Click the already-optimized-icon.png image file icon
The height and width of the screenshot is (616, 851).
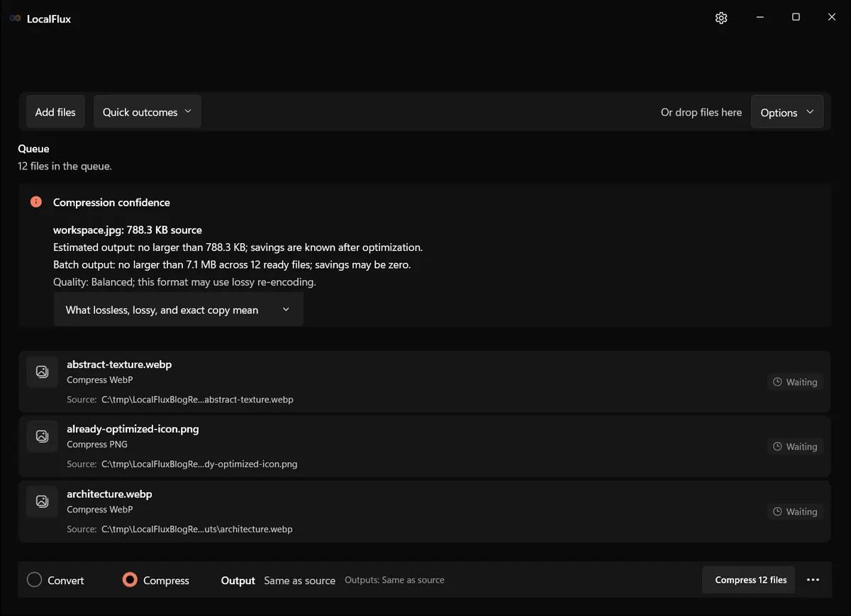coord(42,436)
